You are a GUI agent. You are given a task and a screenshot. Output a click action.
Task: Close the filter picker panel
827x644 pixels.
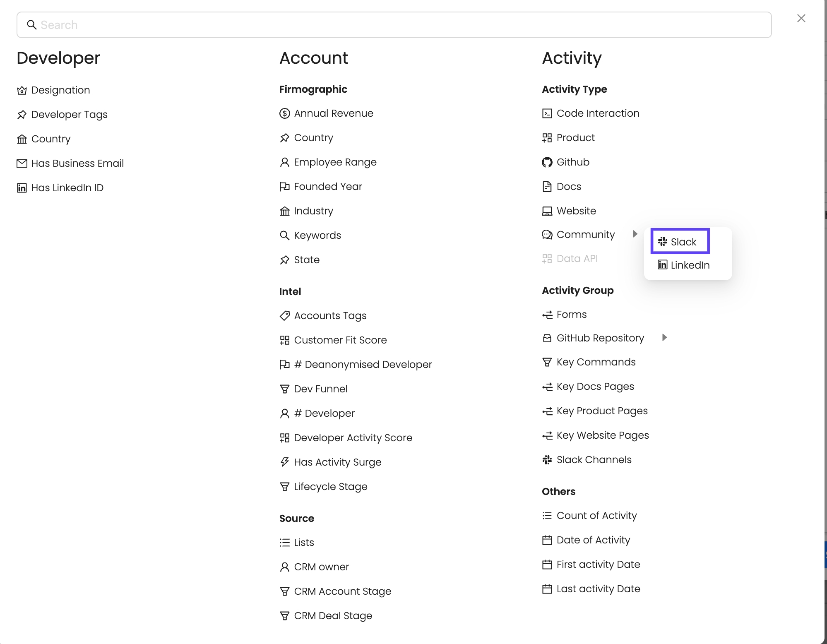pyautogui.click(x=801, y=18)
